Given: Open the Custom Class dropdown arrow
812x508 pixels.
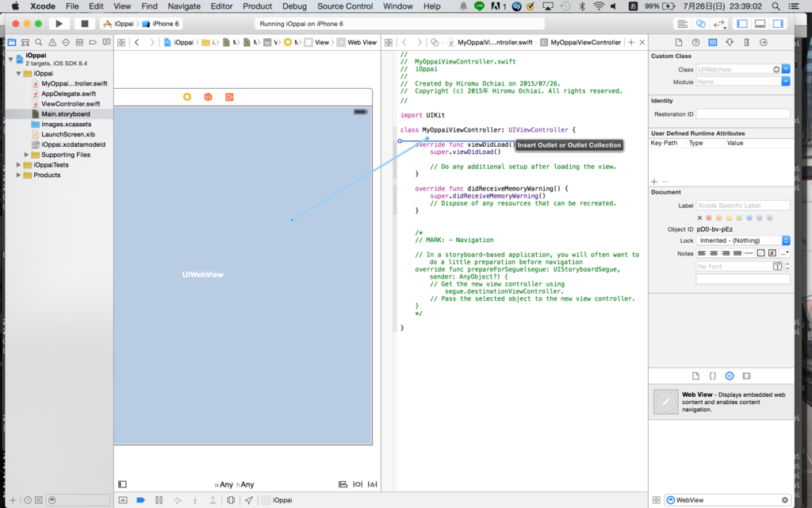Looking at the screenshot, I should (x=786, y=69).
